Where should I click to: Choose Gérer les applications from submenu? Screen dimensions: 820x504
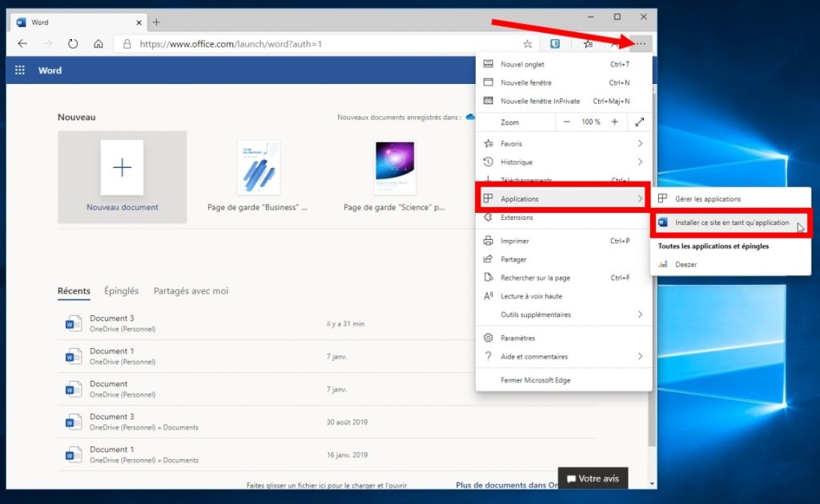coord(708,199)
